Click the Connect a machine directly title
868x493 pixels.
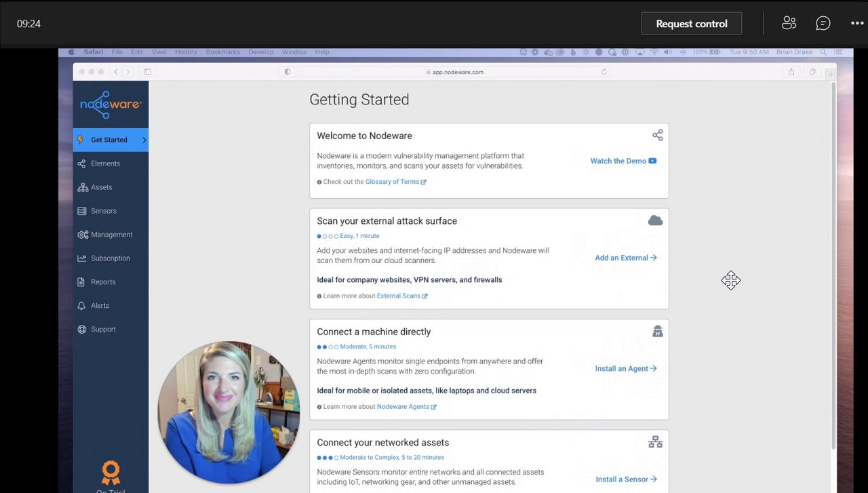click(374, 332)
